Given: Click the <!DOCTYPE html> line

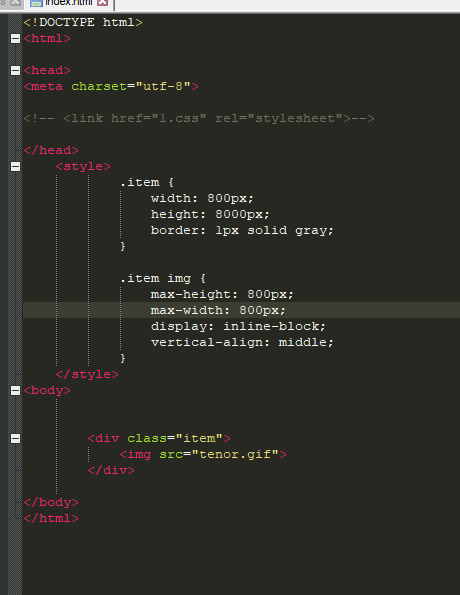Looking at the screenshot, I should [x=83, y=22].
